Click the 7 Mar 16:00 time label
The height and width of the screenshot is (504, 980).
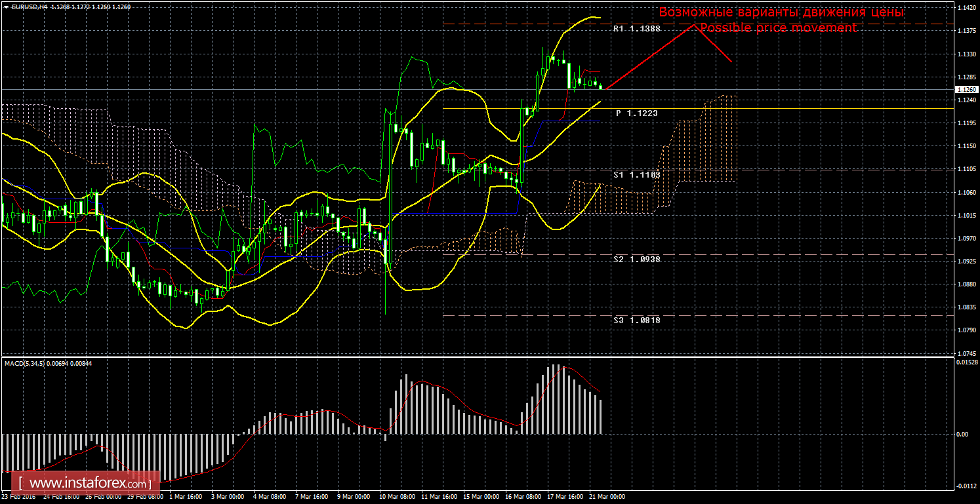pos(312,497)
